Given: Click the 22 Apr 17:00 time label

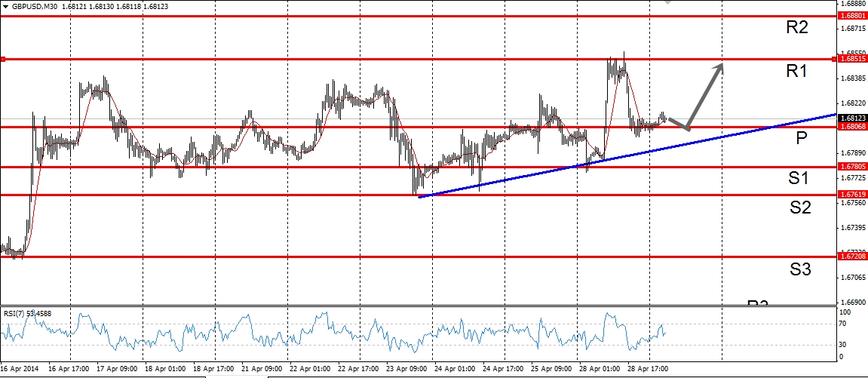Looking at the screenshot, I should pyautogui.click(x=357, y=368).
